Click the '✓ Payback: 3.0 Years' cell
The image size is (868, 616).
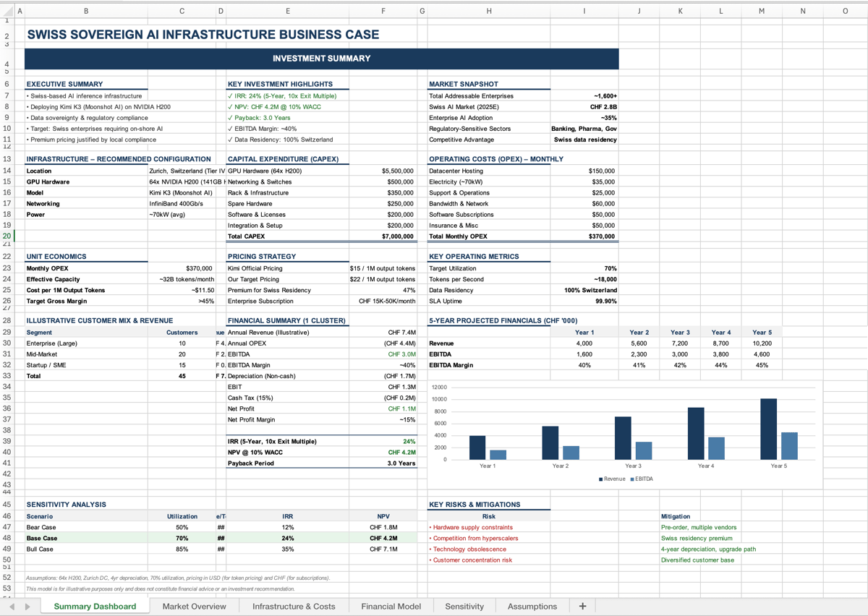coord(288,117)
